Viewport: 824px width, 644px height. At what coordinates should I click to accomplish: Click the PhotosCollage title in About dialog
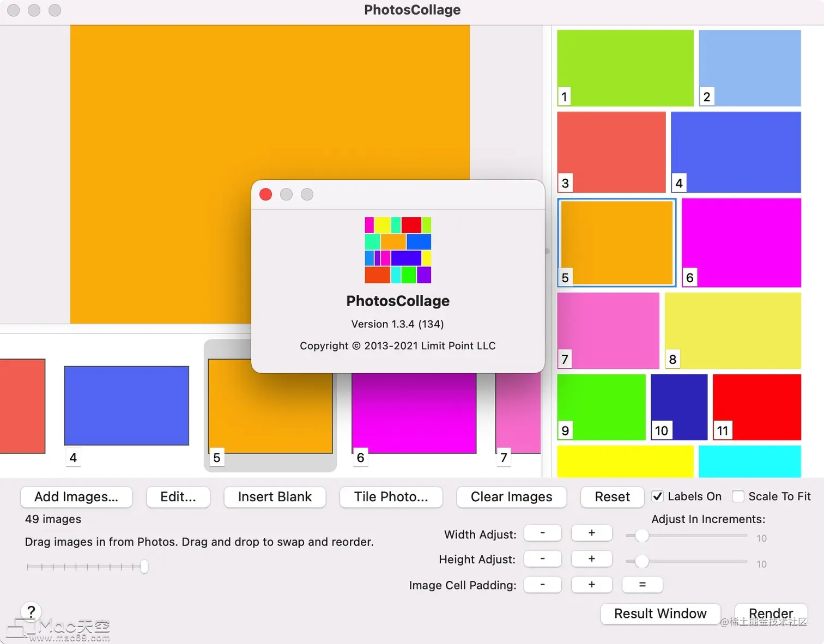(398, 301)
